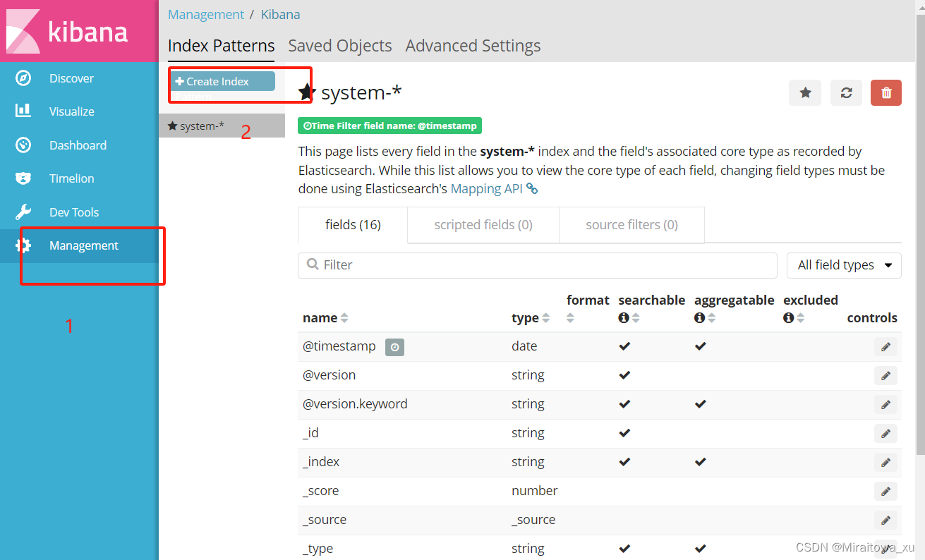
Task: Click the 'date' type cell for @timestamp
Action: pos(524,346)
